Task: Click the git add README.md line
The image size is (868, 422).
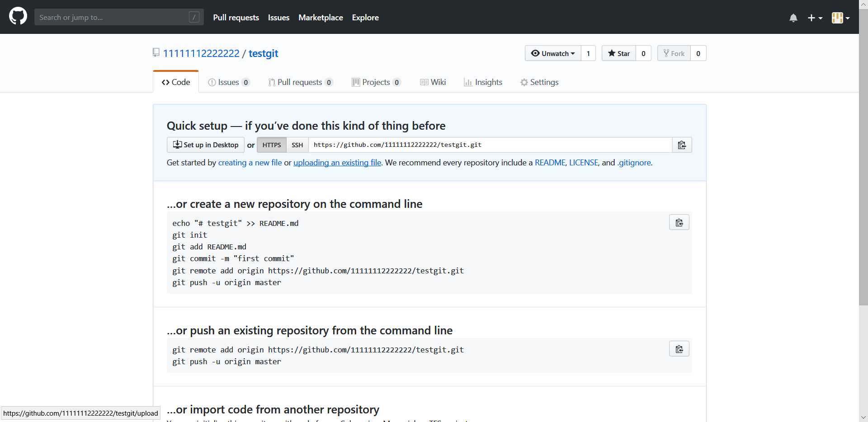Action: (x=209, y=247)
